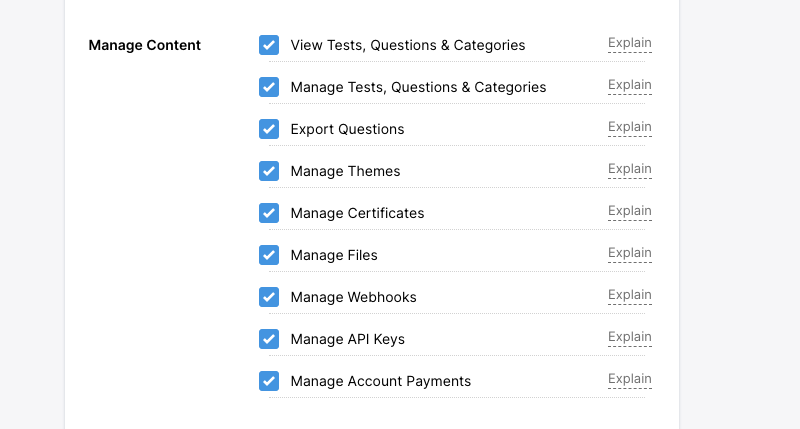Uncheck the Manage Tests, Questions & Categories checkbox

click(269, 87)
